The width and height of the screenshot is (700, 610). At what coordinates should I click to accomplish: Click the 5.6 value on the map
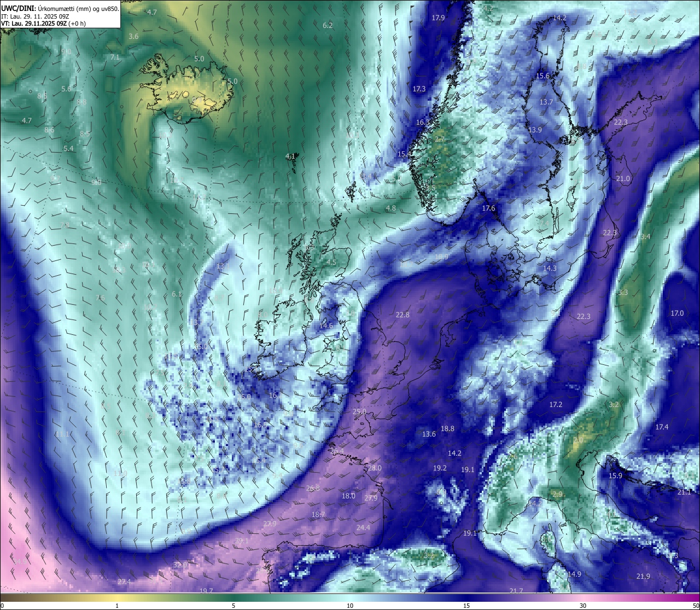coord(66,89)
